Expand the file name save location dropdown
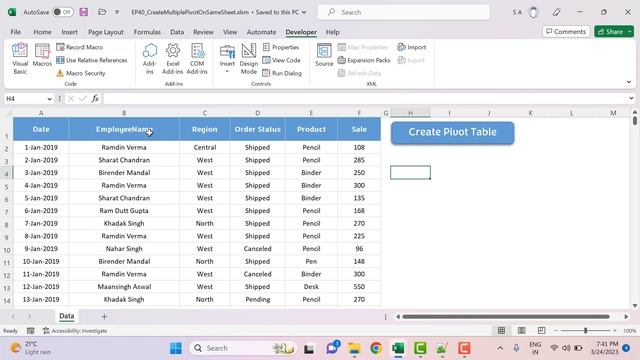This screenshot has width=640, height=360. click(304, 12)
